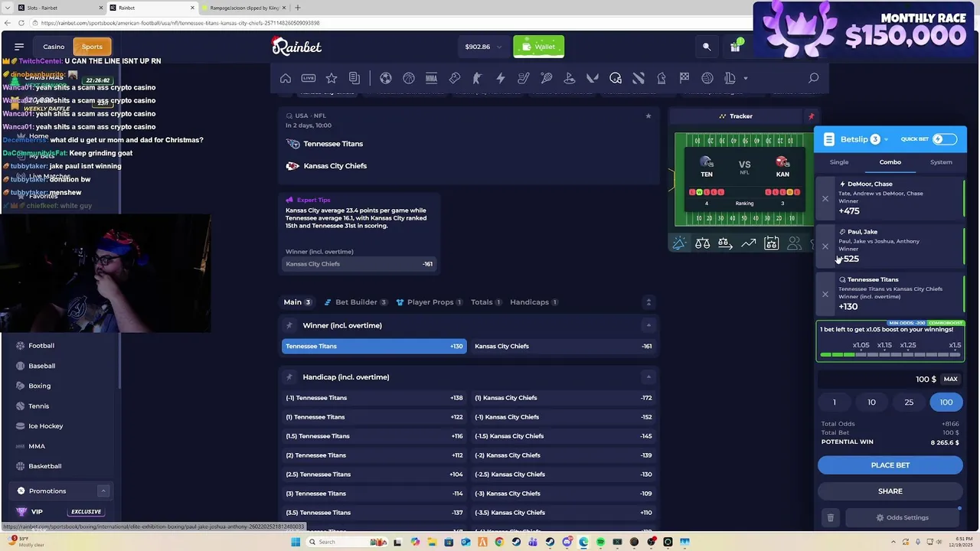Viewport: 980px width, 551px height.
Task: Click PLACE BET button
Action: click(890, 465)
